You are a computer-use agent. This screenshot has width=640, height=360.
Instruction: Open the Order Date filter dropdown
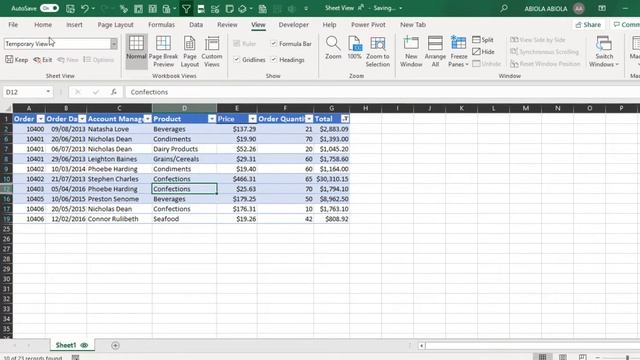[82, 119]
